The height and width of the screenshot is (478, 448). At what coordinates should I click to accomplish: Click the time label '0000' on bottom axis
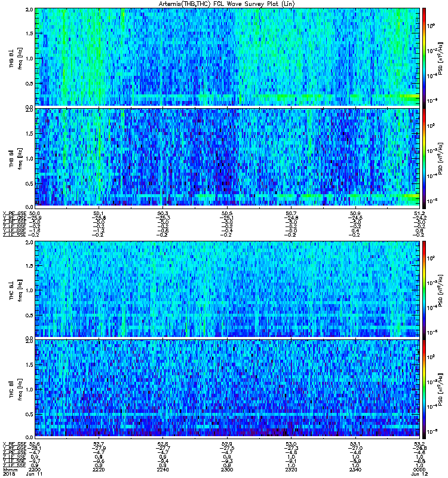(x=419, y=470)
